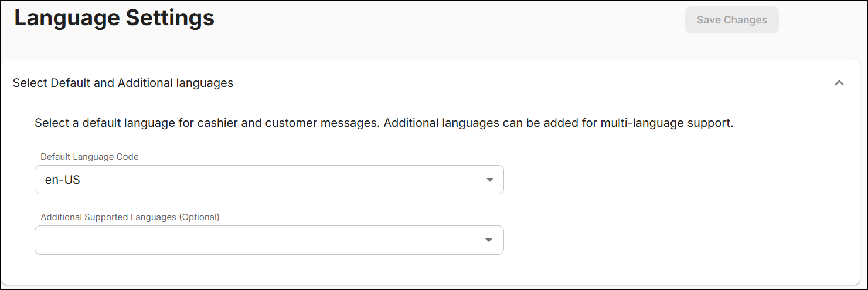
Task: Open the Additional Supported Languages dropdown arrow
Action: click(x=489, y=240)
